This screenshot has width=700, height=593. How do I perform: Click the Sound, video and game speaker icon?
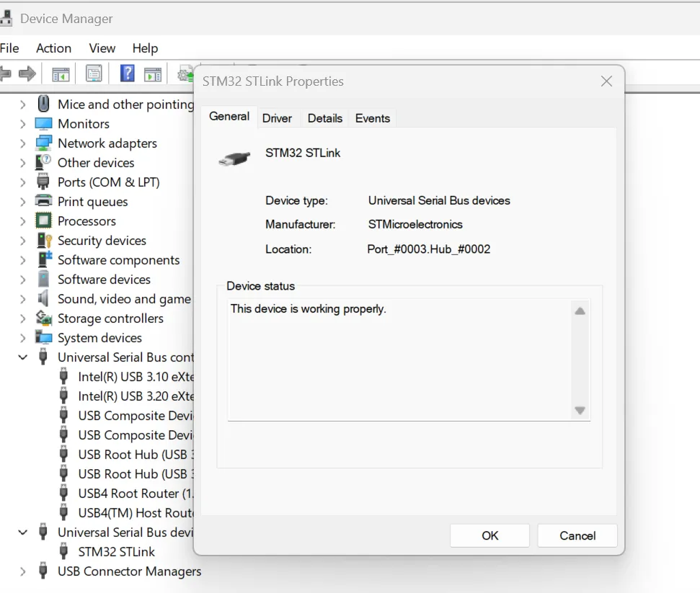pos(43,298)
